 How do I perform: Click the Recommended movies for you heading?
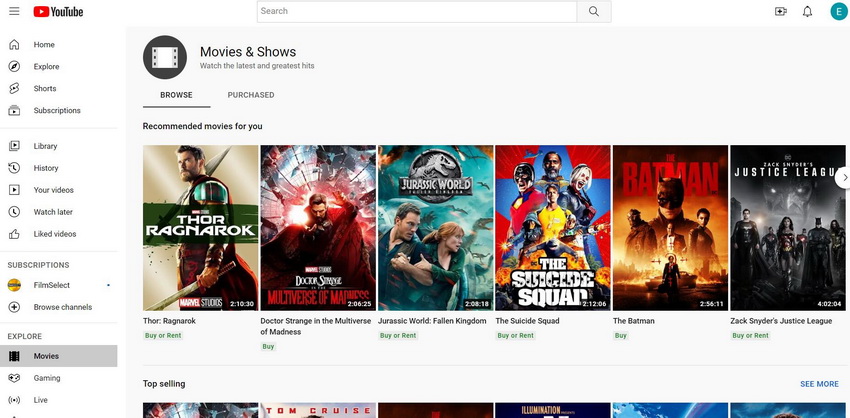202,126
